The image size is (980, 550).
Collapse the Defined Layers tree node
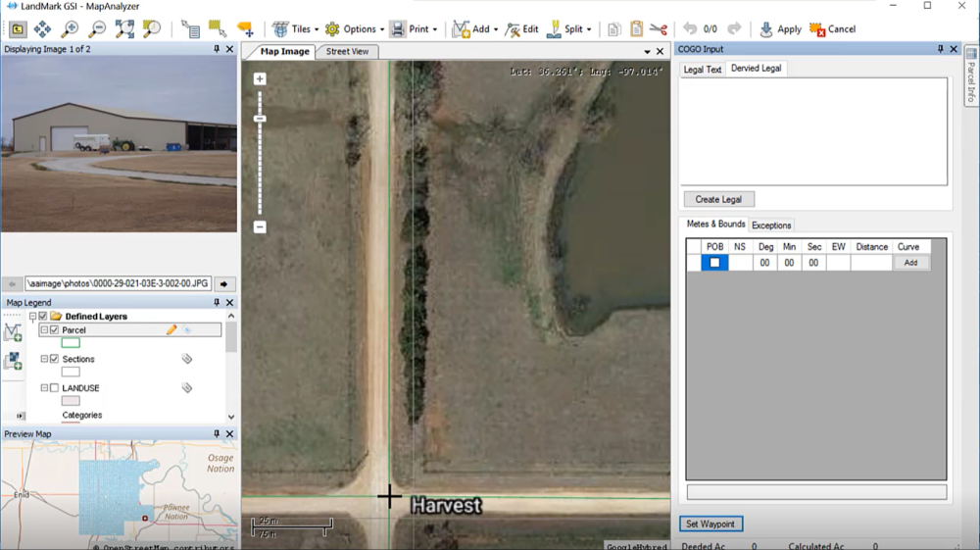click(32, 317)
